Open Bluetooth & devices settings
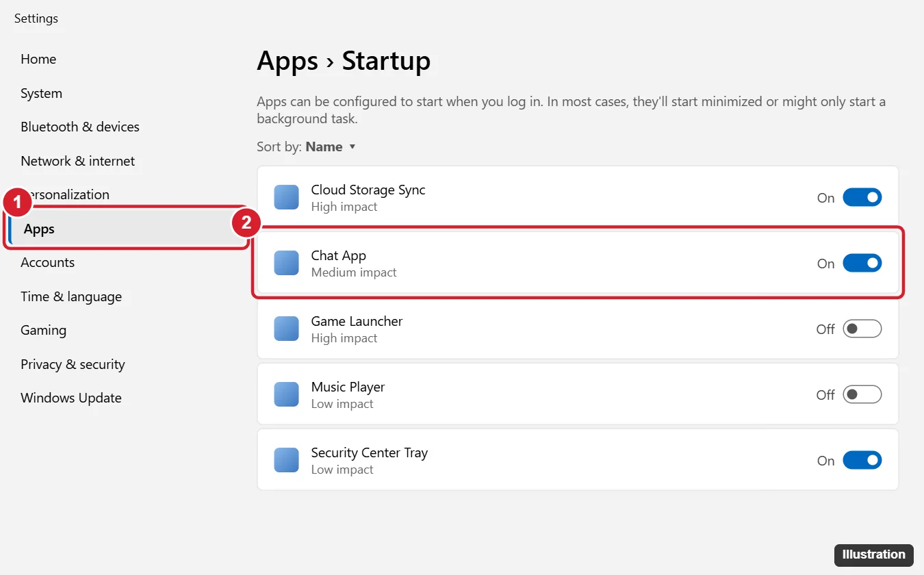Viewport: 924px width, 575px height. [x=80, y=127]
